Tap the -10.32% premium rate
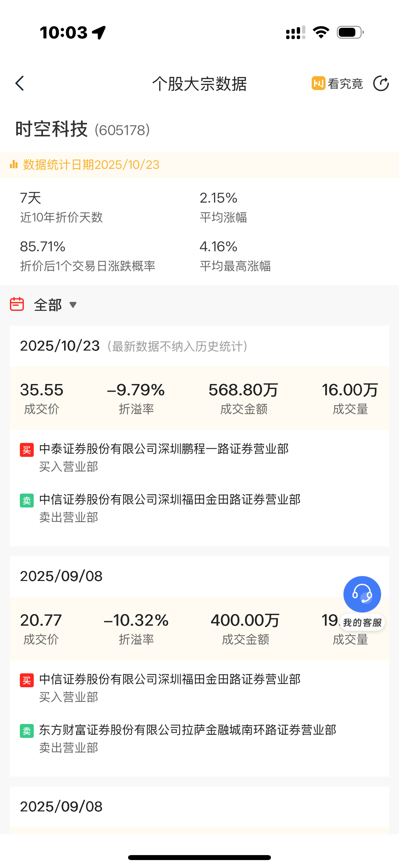 tap(136, 620)
